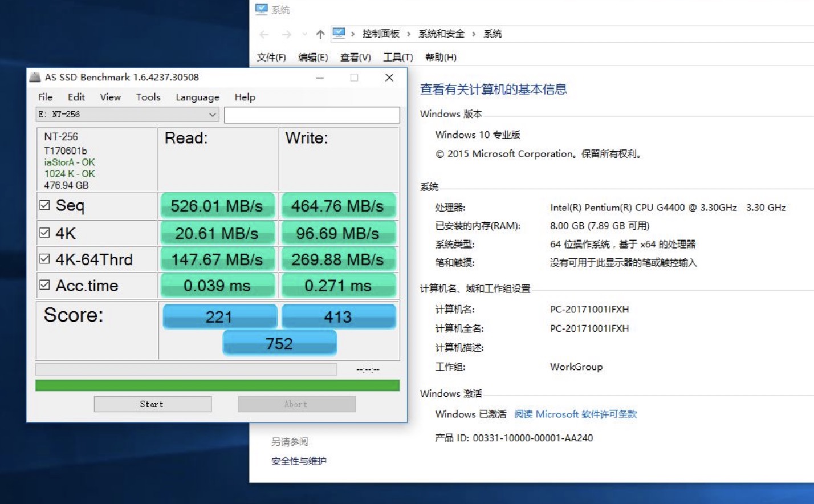
Task: Open 工具(T) menu in System window
Action: (398, 57)
